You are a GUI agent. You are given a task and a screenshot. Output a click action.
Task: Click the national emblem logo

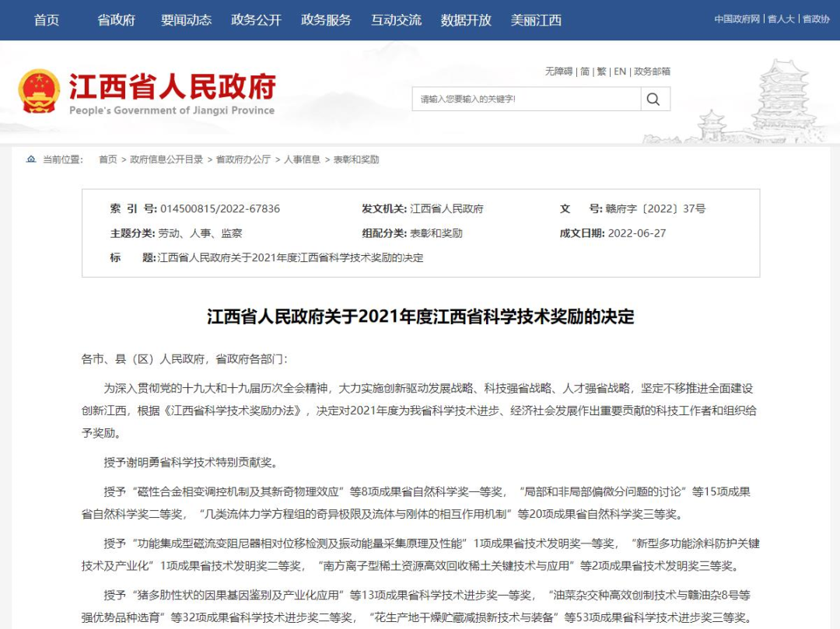(39, 91)
